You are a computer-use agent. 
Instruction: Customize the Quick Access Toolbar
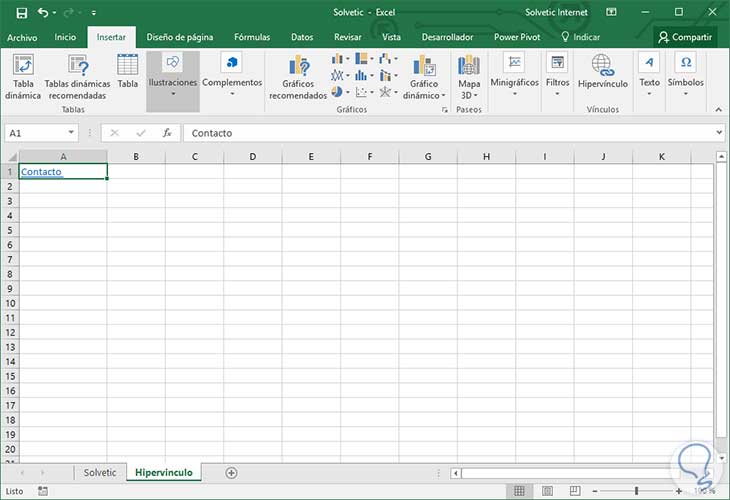[94, 13]
